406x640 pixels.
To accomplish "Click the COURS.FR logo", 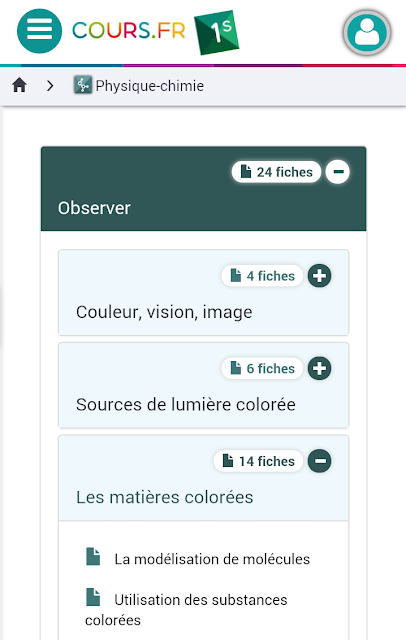I will [129, 31].
